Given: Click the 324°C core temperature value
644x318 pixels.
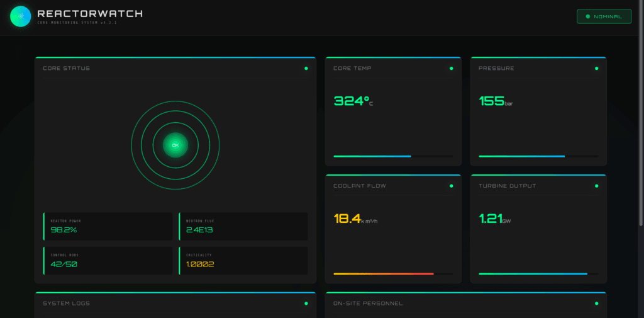Looking at the screenshot, I should click(353, 101).
